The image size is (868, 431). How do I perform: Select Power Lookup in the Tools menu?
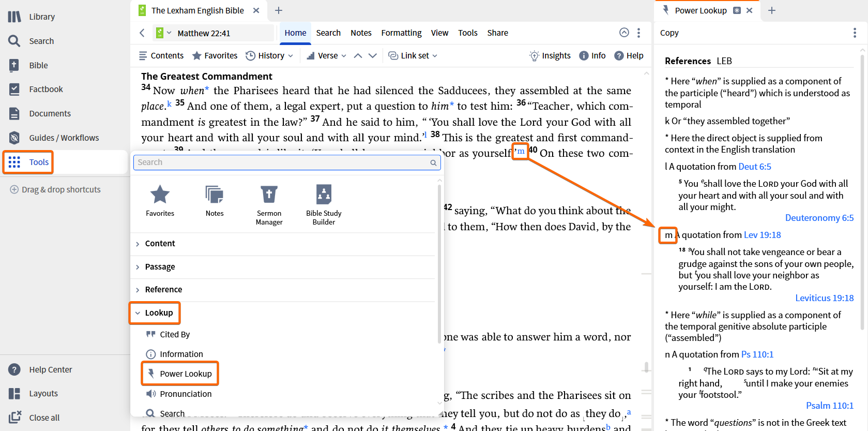[x=180, y=374]
